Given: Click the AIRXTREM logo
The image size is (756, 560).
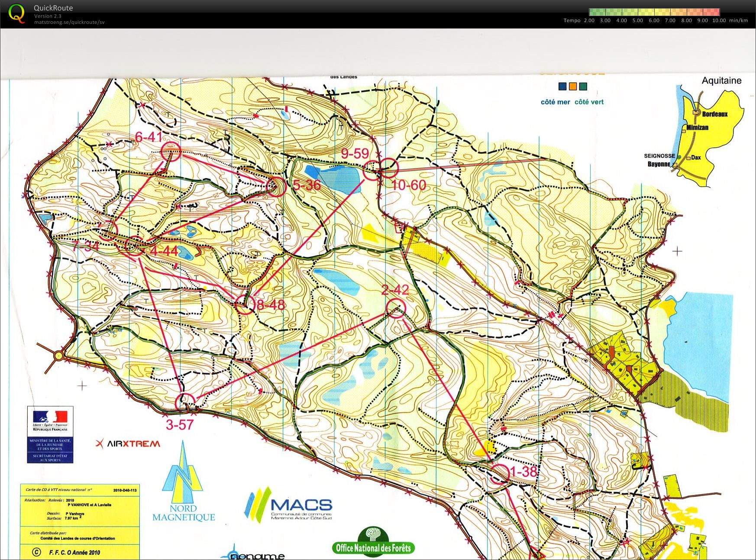Looking at the screenshot, I should coord(128,443).
